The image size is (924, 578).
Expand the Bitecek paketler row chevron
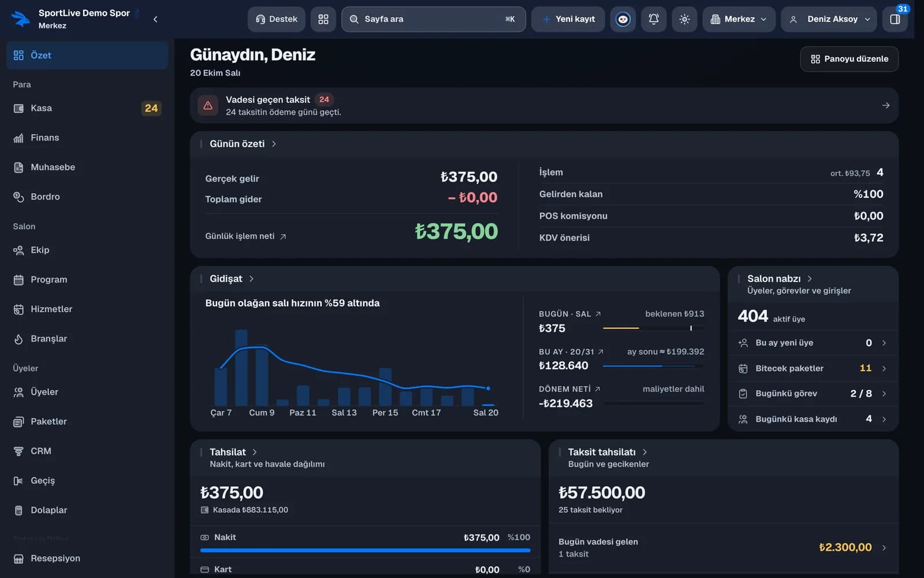point(884,368)
